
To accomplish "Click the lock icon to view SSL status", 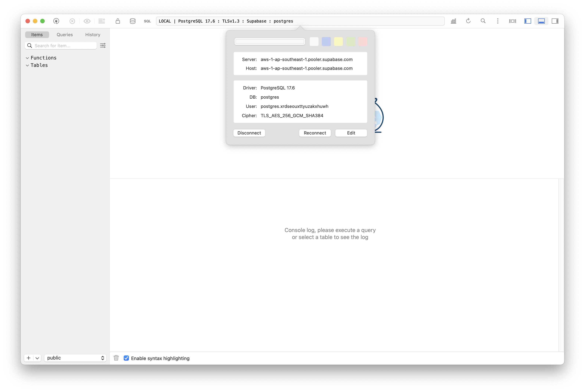I will coord(118,21).
